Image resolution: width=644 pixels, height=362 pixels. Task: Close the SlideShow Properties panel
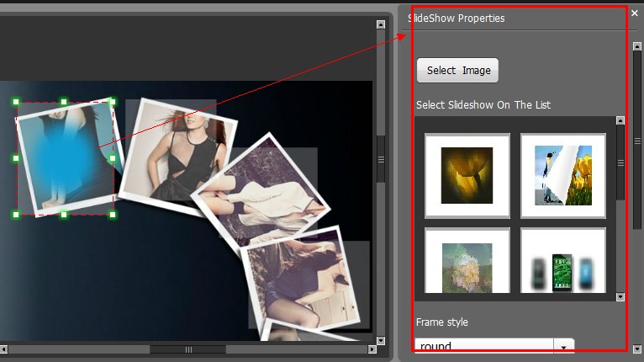pyautogui.click(x=635, y=13)
